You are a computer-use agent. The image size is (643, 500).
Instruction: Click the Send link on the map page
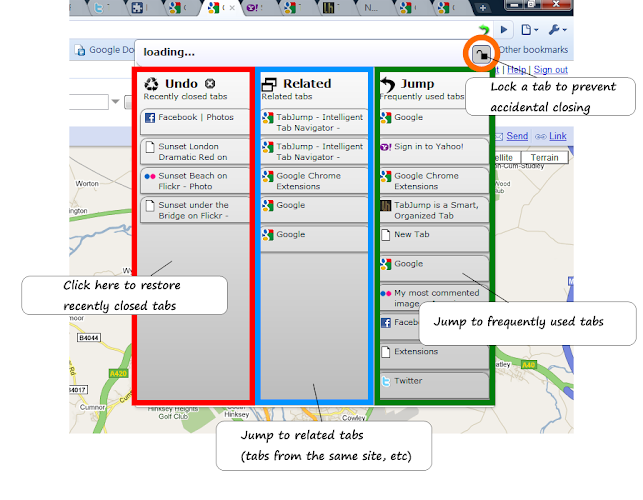tap(517, 136)
